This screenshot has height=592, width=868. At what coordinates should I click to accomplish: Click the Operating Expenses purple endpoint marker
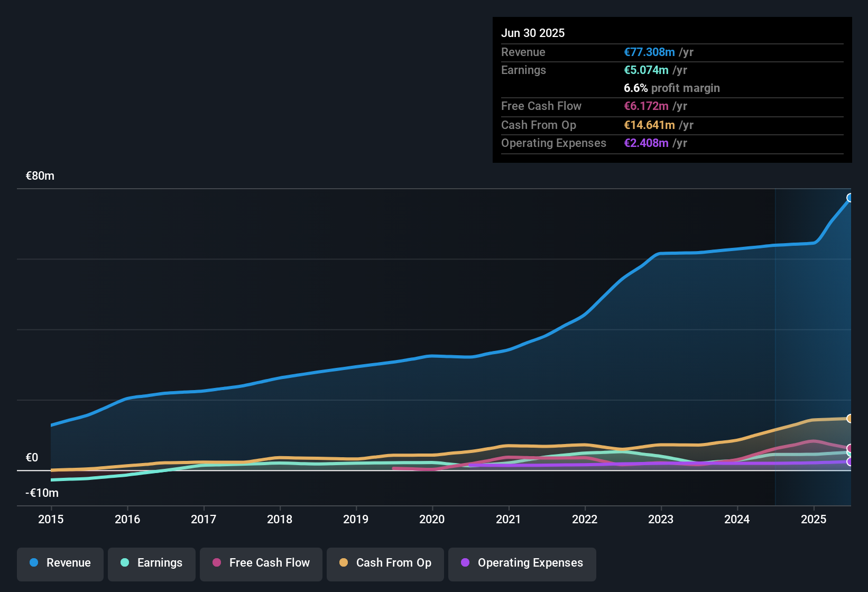pos(850,461)
